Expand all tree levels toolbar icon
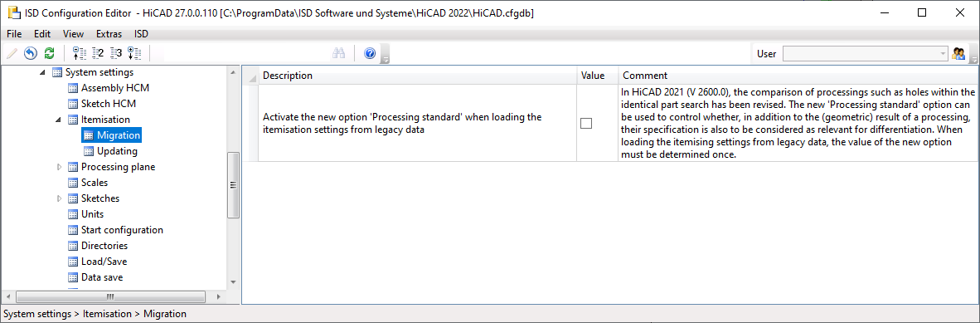 pos(133,53)
